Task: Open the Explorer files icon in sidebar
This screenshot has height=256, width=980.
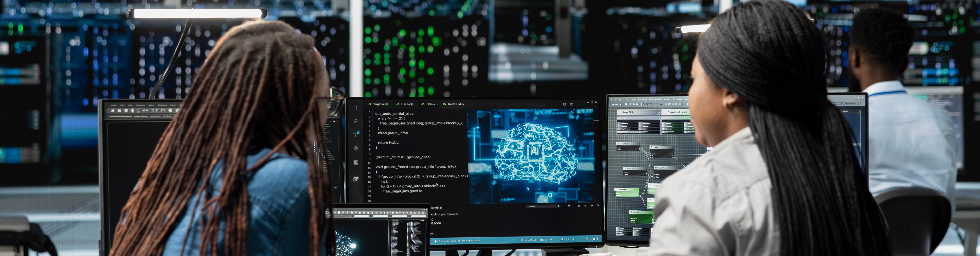Action: [355, 108]
